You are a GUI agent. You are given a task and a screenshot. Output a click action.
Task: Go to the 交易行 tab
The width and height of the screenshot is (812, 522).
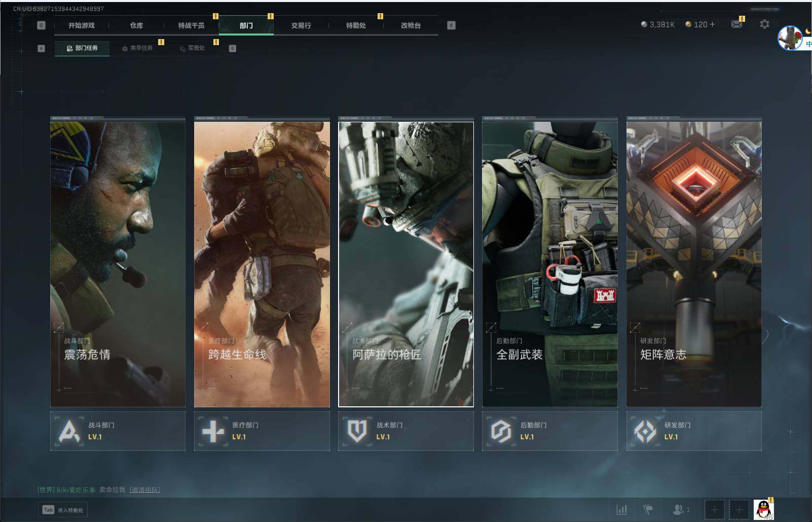click(301, 25)
